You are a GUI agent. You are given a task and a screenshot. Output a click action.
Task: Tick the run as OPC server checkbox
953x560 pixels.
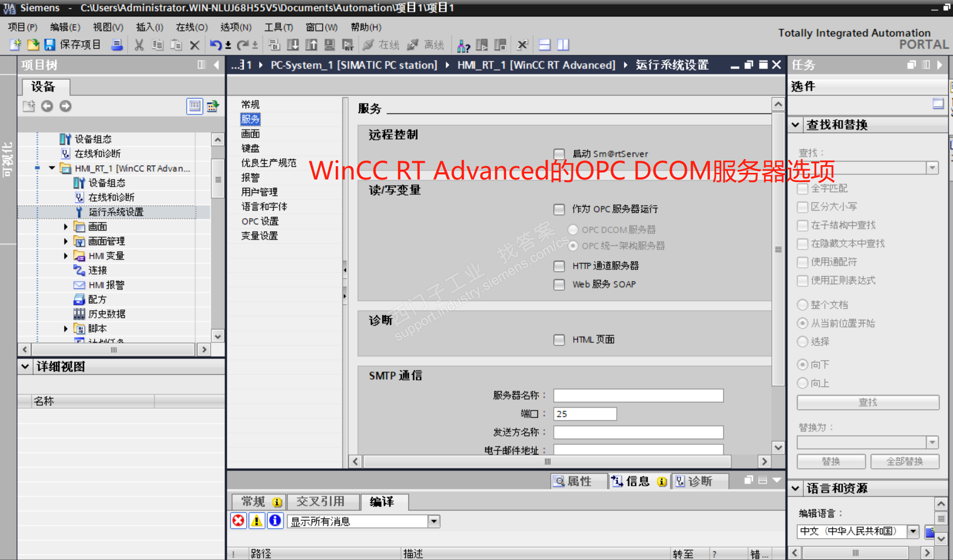click(x=559, y=209)
